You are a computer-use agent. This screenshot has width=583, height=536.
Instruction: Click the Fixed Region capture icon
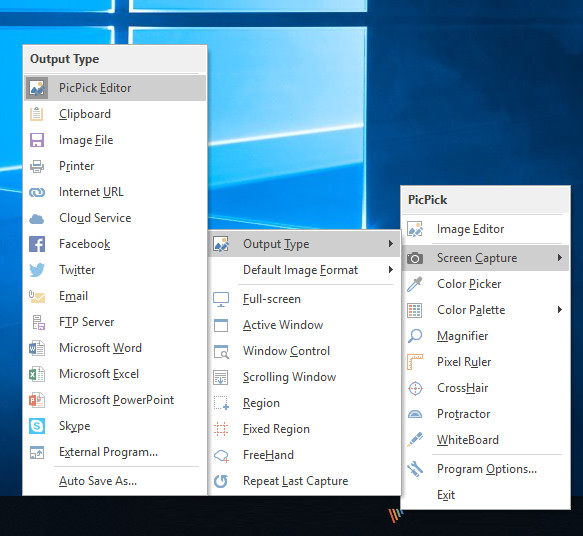click(221, 429)
